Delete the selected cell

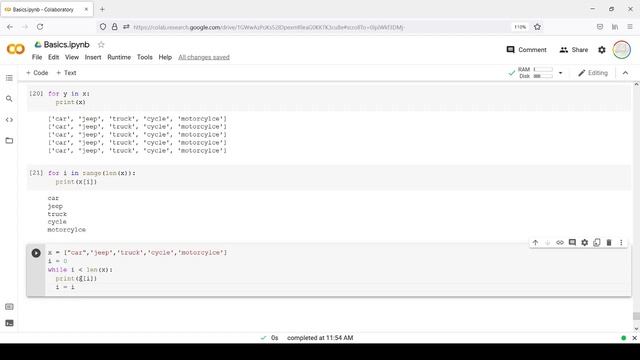pos(609,242)
